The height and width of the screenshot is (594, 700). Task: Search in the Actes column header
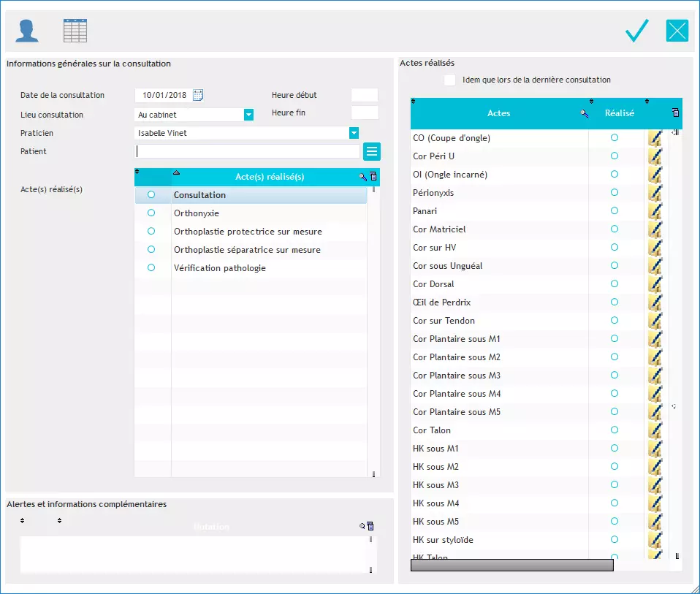click(x=584, y=114)
